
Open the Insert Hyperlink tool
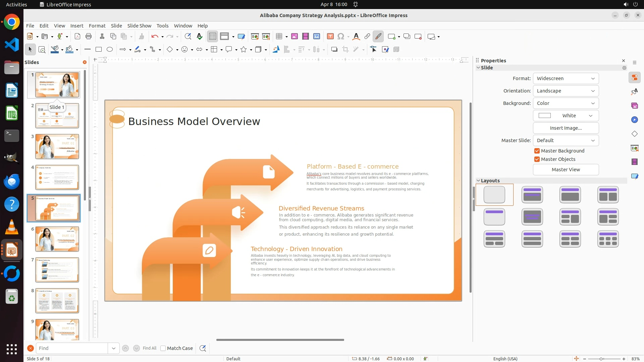(367, 37)
